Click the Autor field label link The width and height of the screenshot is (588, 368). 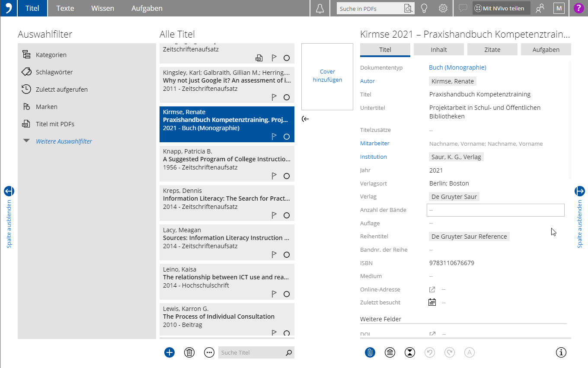367,81
